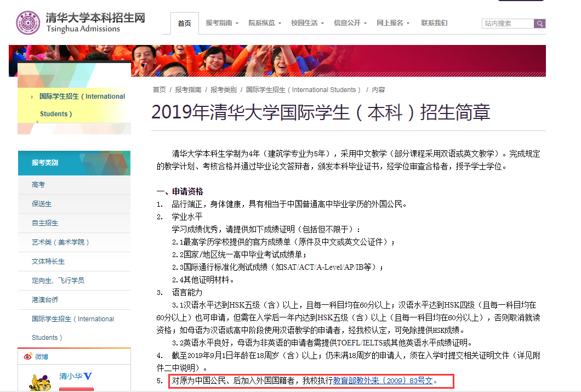Click the search magnifier icon
Screen dimensions: 581x392
pos(539,24)
